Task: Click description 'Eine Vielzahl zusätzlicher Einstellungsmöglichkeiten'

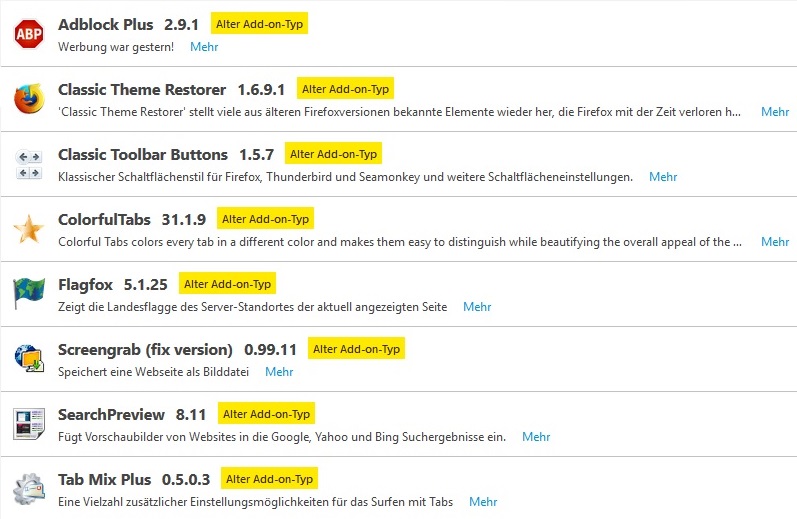Action: pyautogui.click(x=256, y=502)
